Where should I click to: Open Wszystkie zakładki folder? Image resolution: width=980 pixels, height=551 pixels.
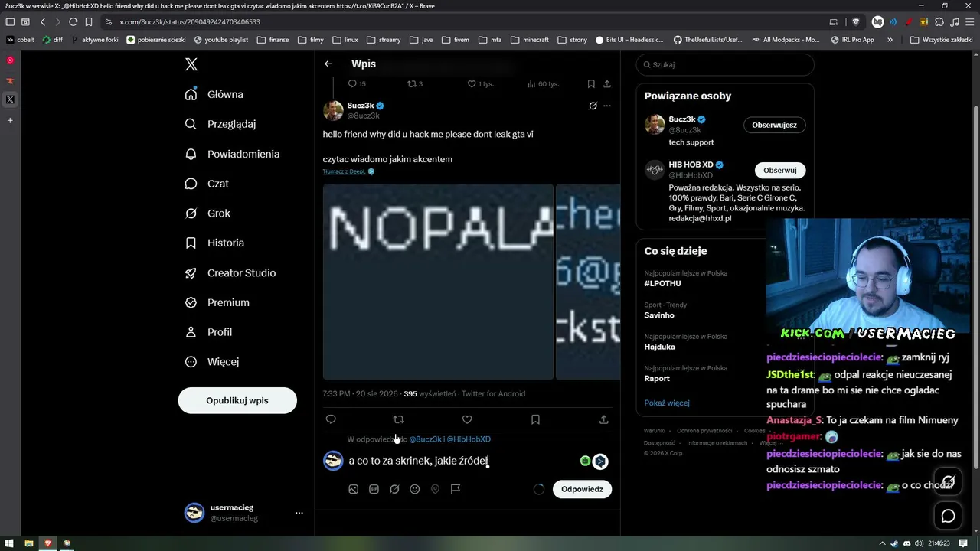tap(941, 40)
